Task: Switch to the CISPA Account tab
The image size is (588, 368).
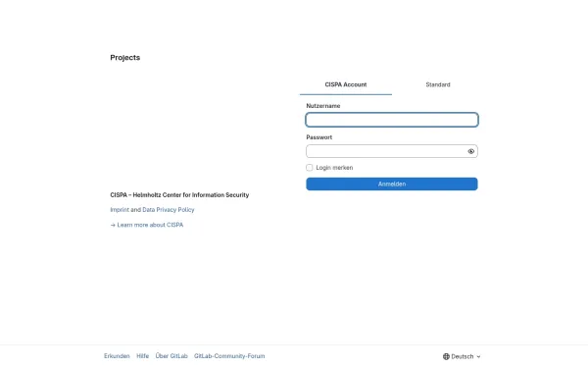Action: (346, 84)
